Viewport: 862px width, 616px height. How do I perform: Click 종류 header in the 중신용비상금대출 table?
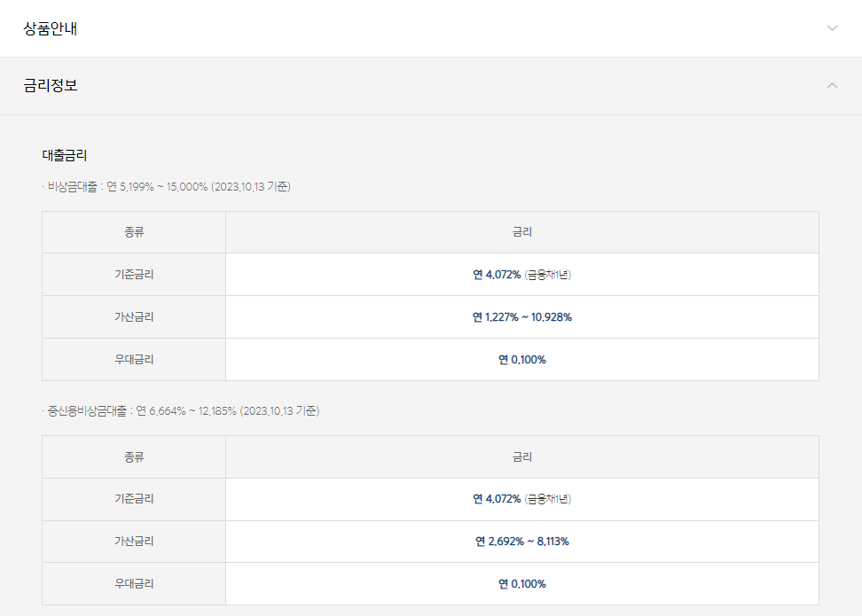click(x=134, y=456)
